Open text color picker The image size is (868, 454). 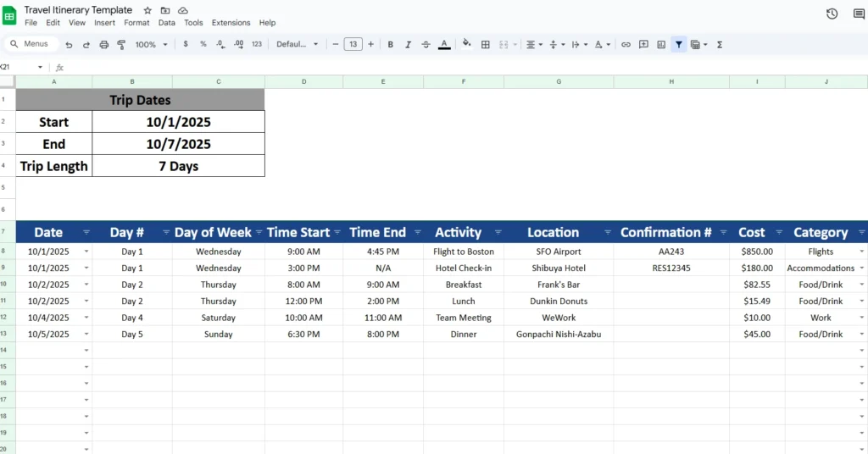click(444, 45)
